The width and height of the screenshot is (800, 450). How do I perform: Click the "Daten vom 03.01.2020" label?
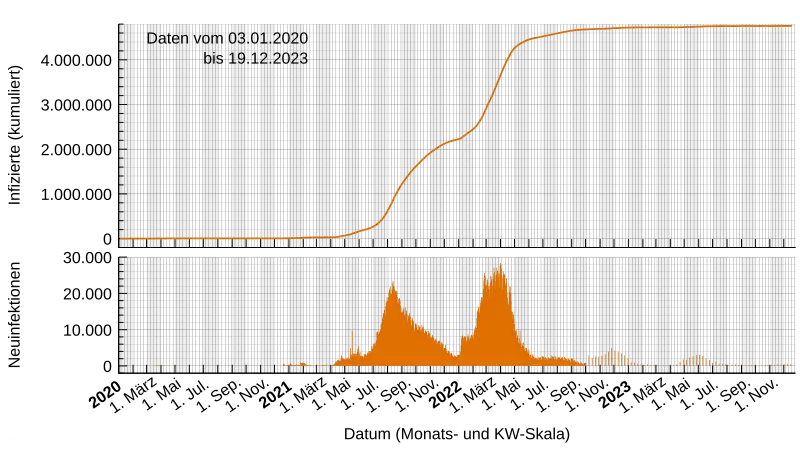tap(228, 38)
